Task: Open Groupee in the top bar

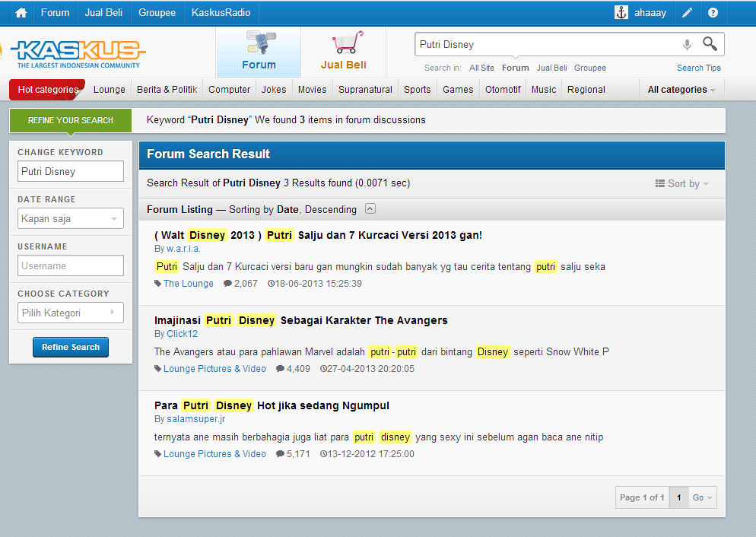Action: pyautogui.click(x=157, y=12)
